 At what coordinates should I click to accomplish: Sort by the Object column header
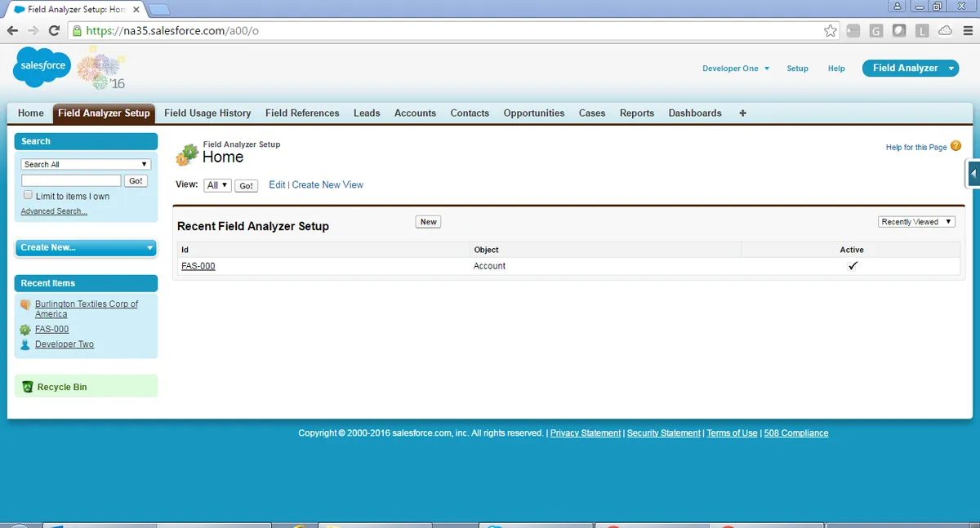[x=486, y=250]
